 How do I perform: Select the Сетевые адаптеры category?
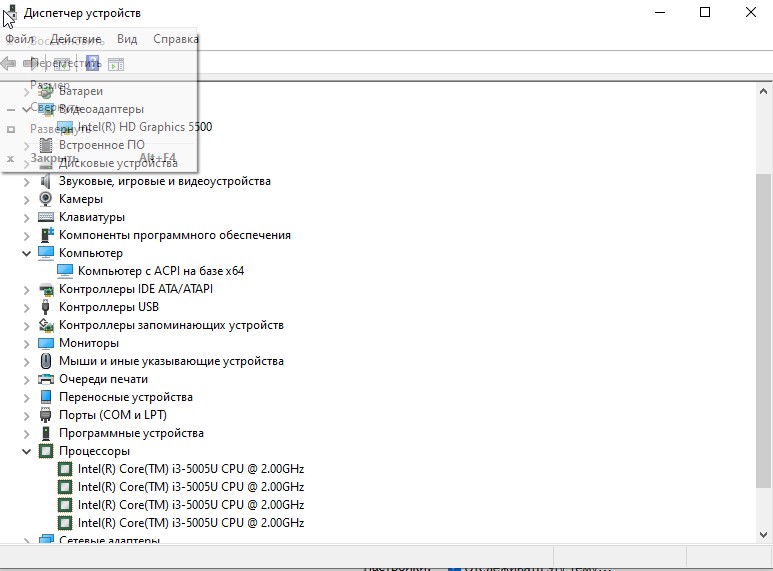click(x=109, y=539)
